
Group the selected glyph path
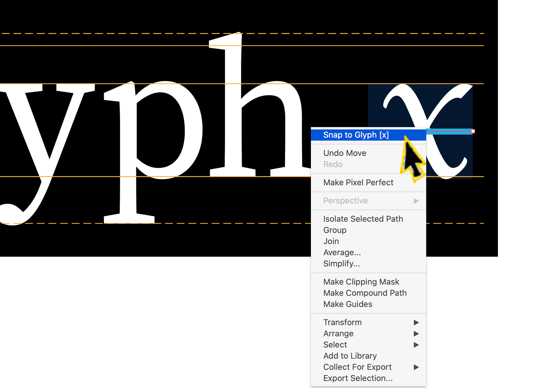335,230
